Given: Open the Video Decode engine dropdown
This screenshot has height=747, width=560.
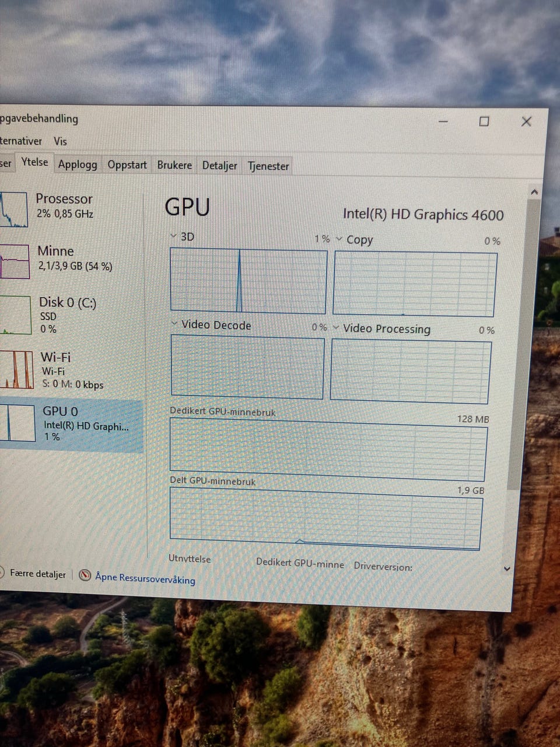Looking at the screenshot, I should (174, 323).
